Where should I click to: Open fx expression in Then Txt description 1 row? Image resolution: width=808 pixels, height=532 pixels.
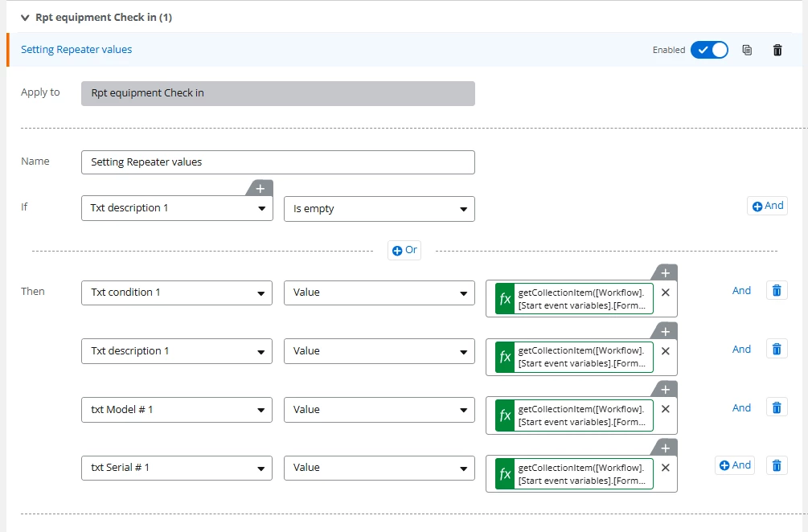(574, 357)
